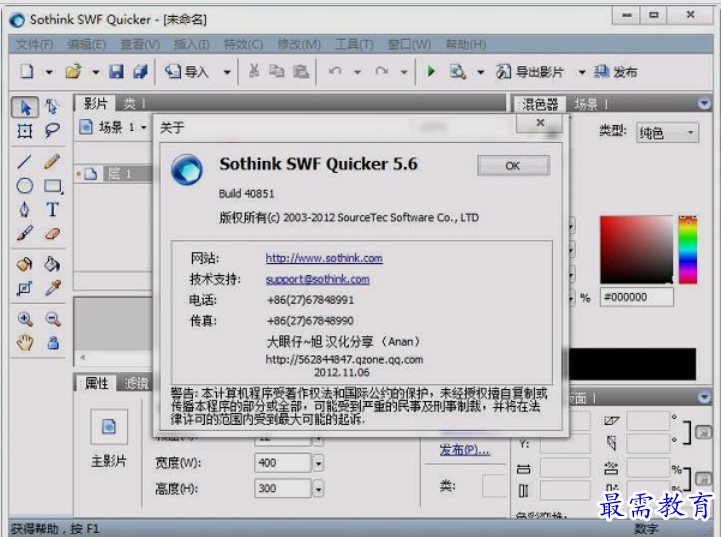This screenshot has width=721, height=537.
Task: Open the www.sothink.com website link
Action: 324,258
